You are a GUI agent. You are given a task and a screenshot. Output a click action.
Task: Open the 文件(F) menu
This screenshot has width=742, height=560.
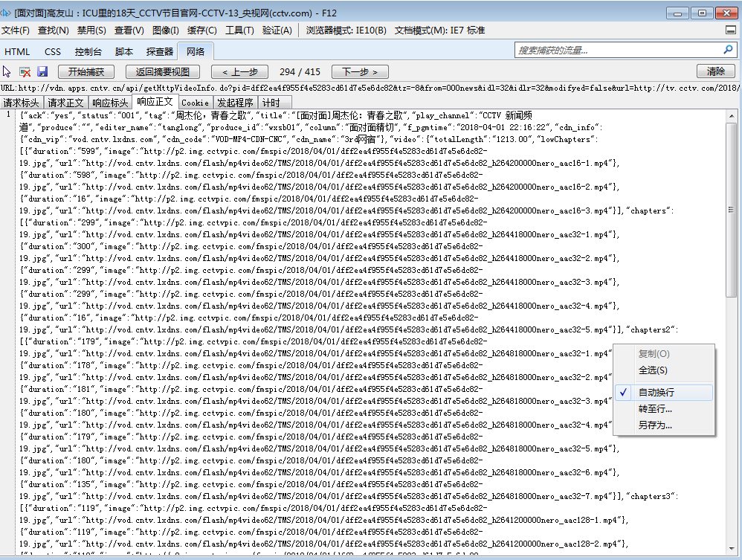[x=15, y=30]
